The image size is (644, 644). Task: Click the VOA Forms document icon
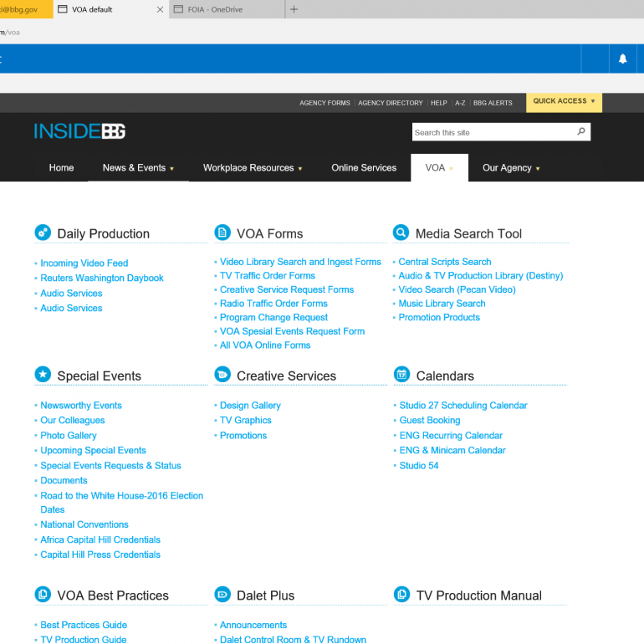(222, 233)
